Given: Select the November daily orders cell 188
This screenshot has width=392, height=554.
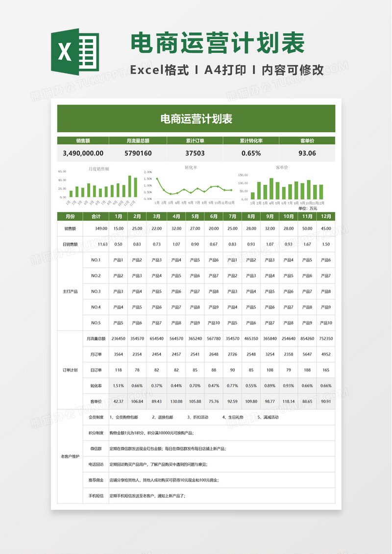Looking at the screenshot, I should pyautogui.click(x=307, y=370).
